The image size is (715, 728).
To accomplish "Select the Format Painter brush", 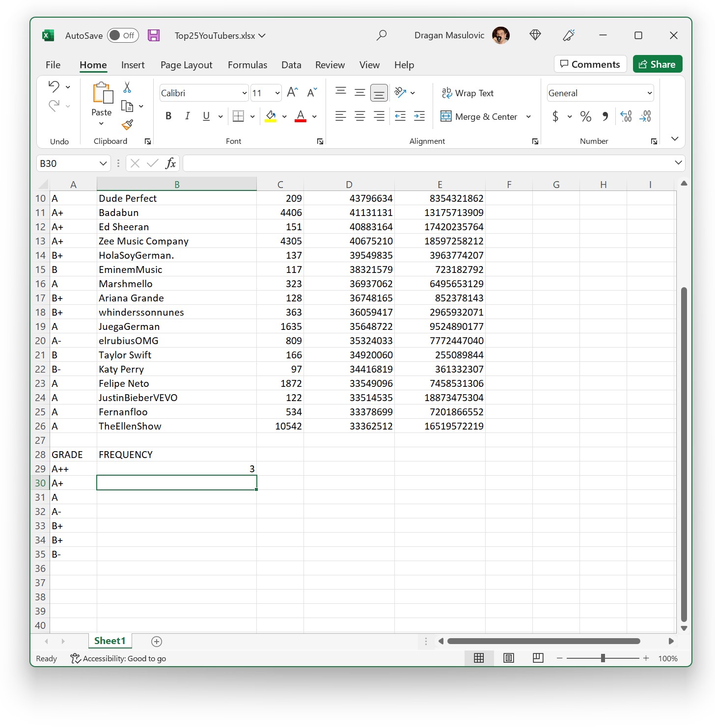I will pos(128,125).
